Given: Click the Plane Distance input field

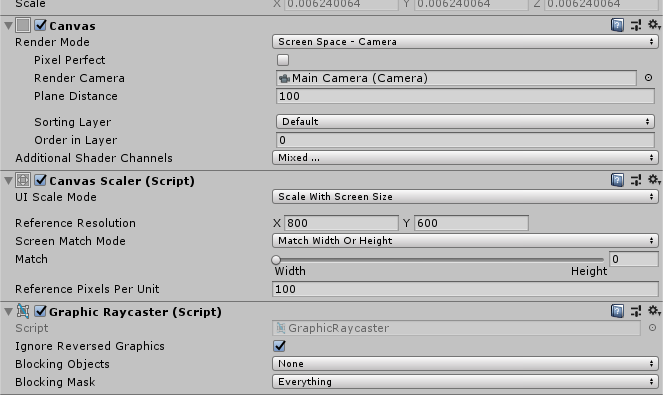Looking at the screenshot, I should [465, 96].
